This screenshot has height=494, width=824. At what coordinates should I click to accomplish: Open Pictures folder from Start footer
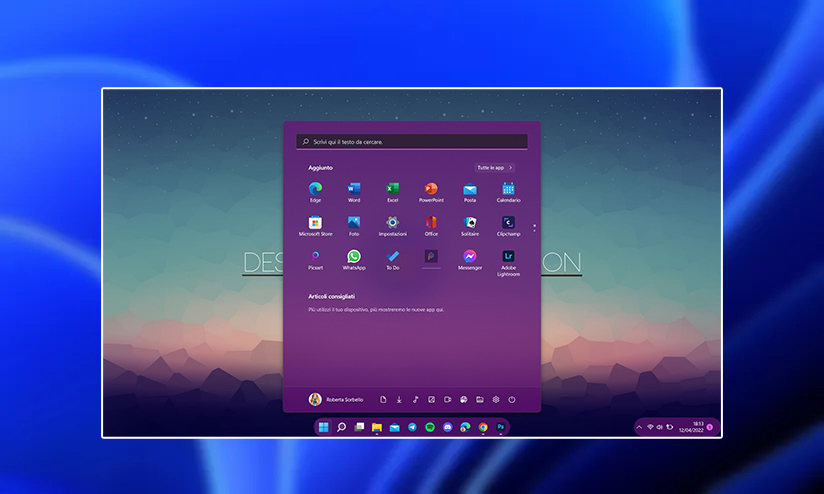431,399
